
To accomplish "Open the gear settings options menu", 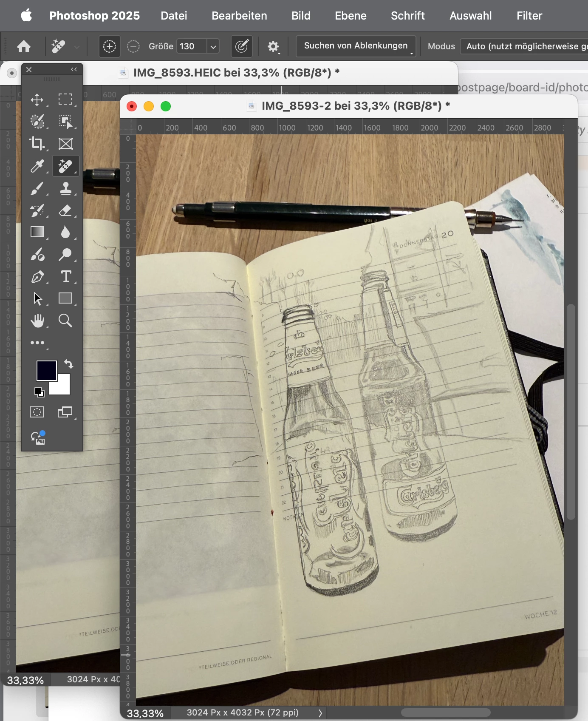I will (x=274, y=46).
